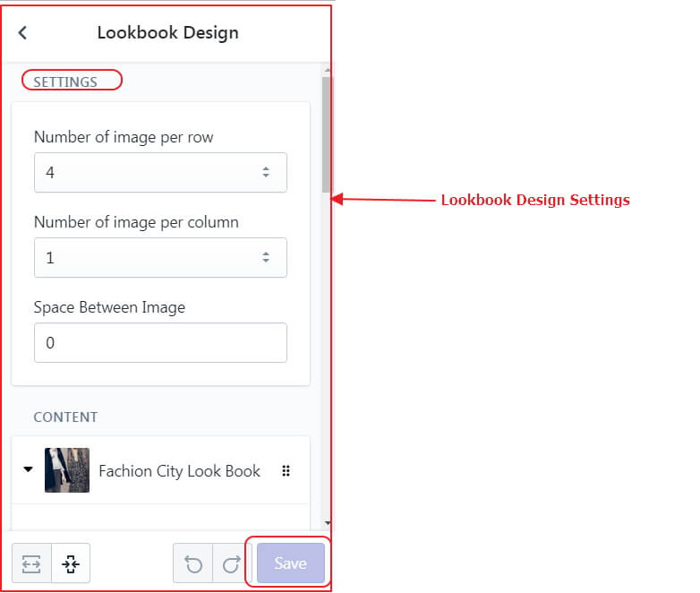
Task: Click the vertical scrollbar thumb
Action: point(326,135)
